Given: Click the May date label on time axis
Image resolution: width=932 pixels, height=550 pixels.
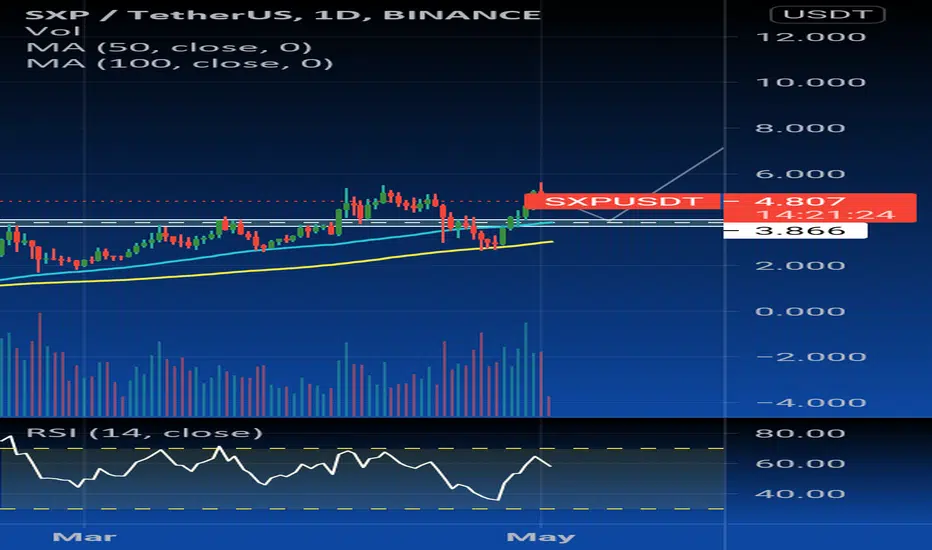Looking at the screenshot, I should click(541, 537).
